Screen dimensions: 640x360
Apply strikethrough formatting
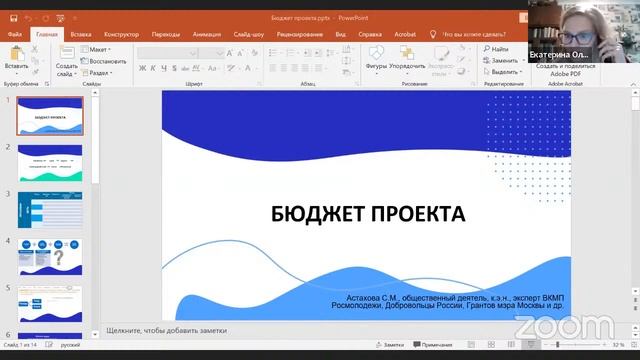click(x=185, y=69)
